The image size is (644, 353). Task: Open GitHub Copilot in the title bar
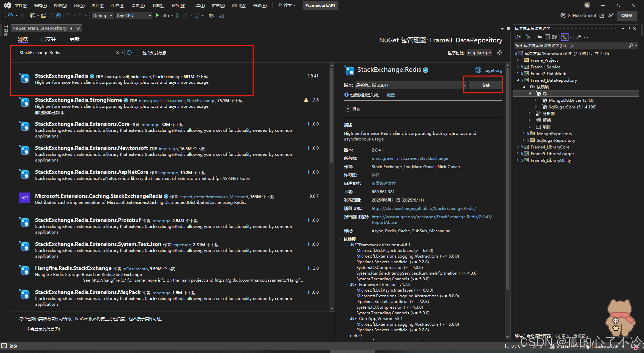(x=578, y=16)
